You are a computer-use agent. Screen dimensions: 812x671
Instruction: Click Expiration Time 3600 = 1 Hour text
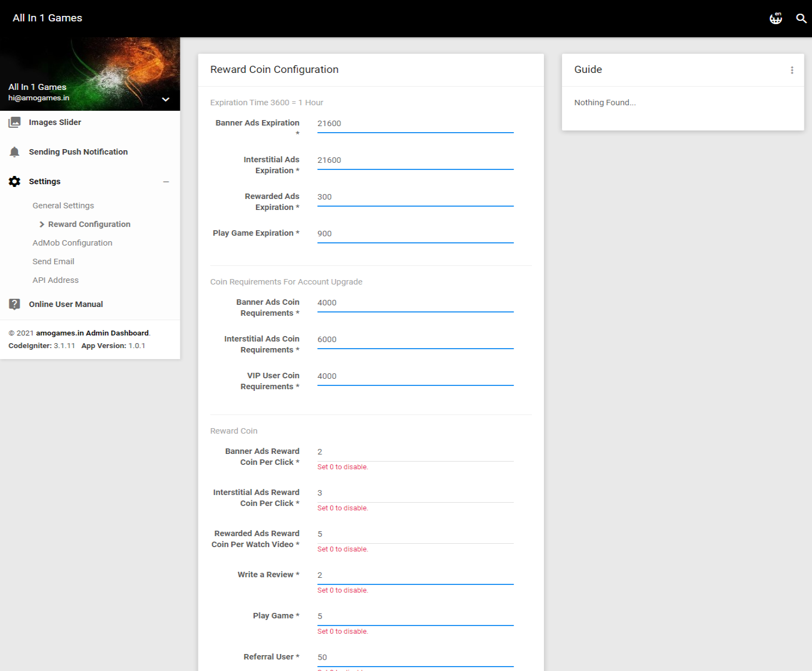[266, 103]
